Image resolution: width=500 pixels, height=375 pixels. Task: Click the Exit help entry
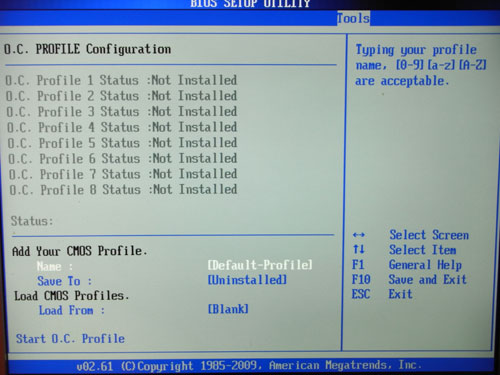pos(400,294)
